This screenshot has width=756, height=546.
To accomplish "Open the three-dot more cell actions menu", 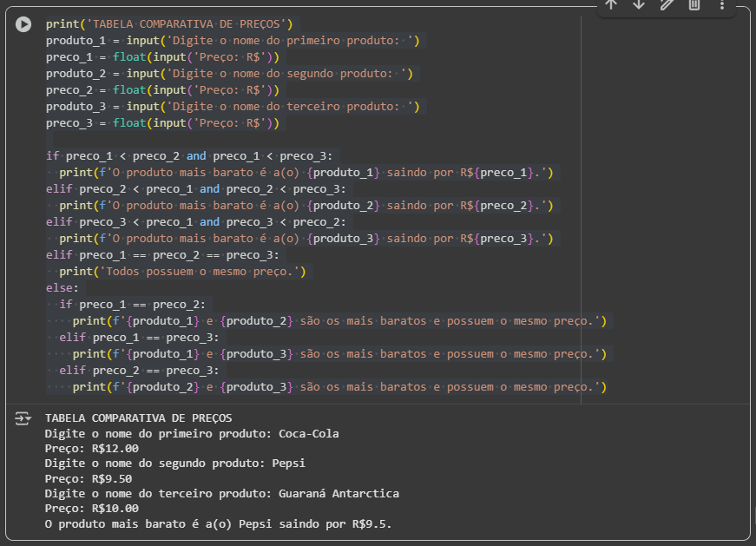I will click(722, 5).
